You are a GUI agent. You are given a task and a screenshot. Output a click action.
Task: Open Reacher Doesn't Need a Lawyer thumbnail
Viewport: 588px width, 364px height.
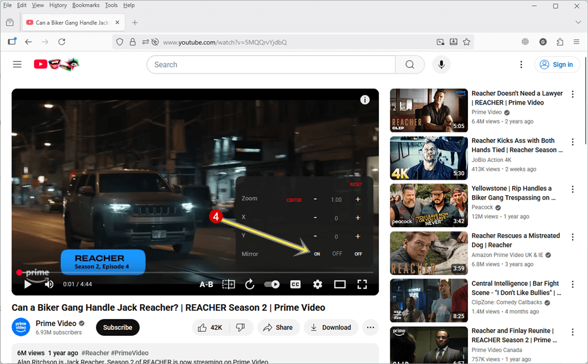(429, 110)
